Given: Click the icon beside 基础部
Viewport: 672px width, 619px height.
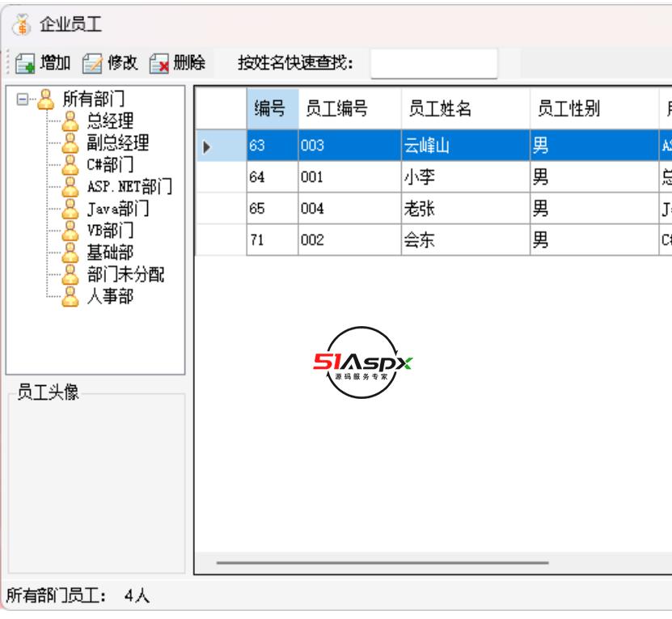Looking at the screenshot, I should point(70,252).
